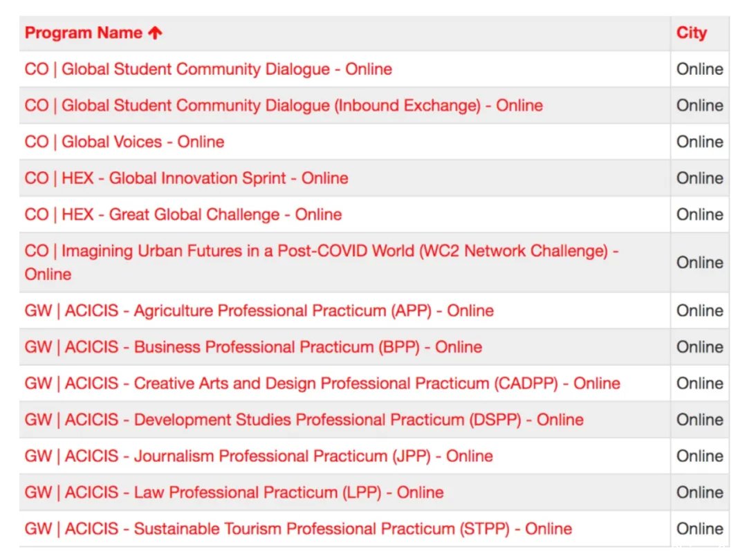Select City cell 'Online' in Agriculture Practicum row

(x=700, y=310)
